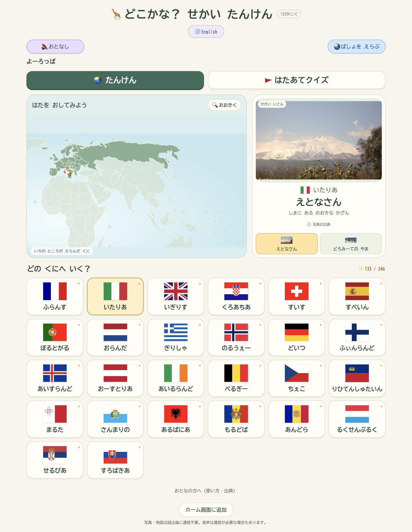
Task: Choose the Slovakia flag card すろばきあ
Action: point(115,460)
